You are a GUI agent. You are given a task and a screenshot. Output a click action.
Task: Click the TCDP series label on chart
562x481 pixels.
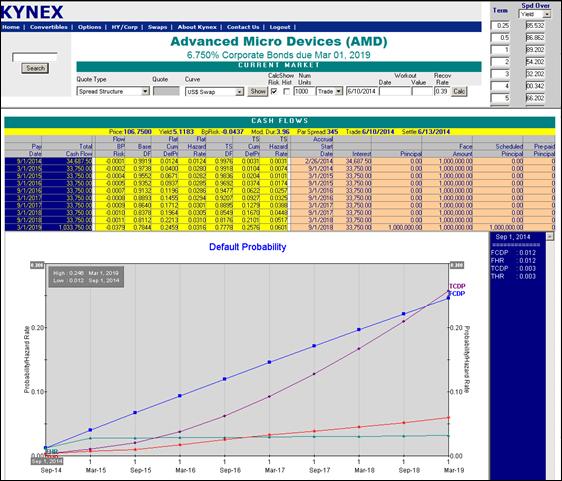(x=457, y=286)
